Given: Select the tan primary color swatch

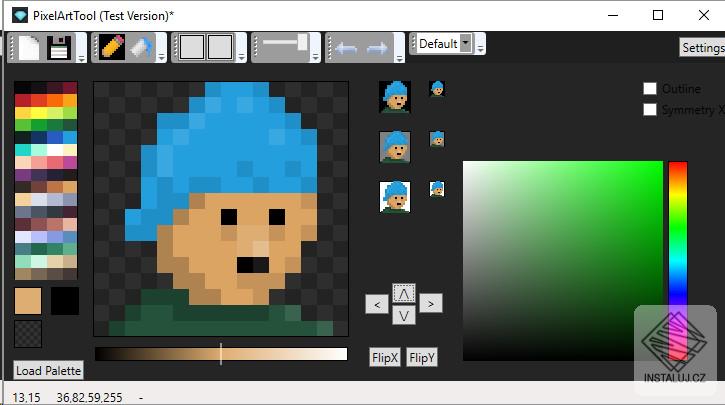Looking at the screenshot, I should [28, 301].
